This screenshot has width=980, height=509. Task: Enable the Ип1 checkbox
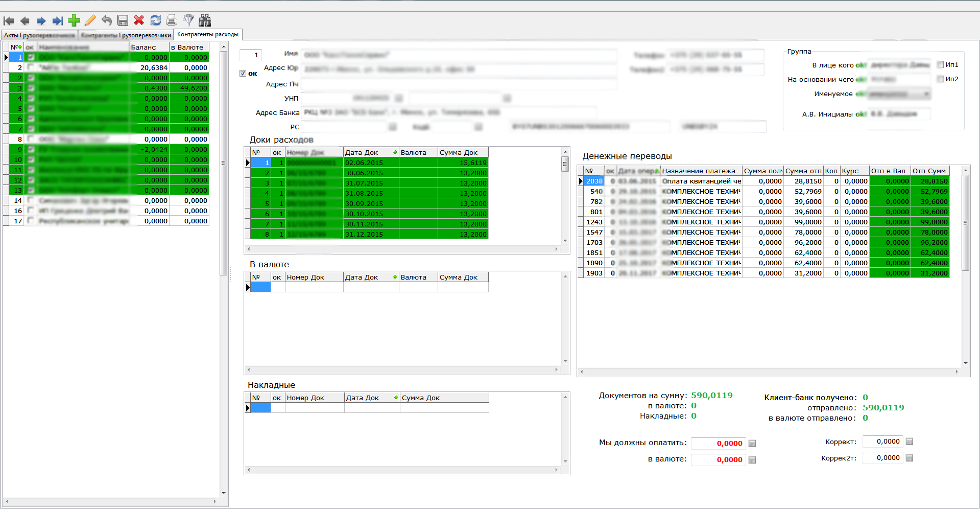pos(940,65)
